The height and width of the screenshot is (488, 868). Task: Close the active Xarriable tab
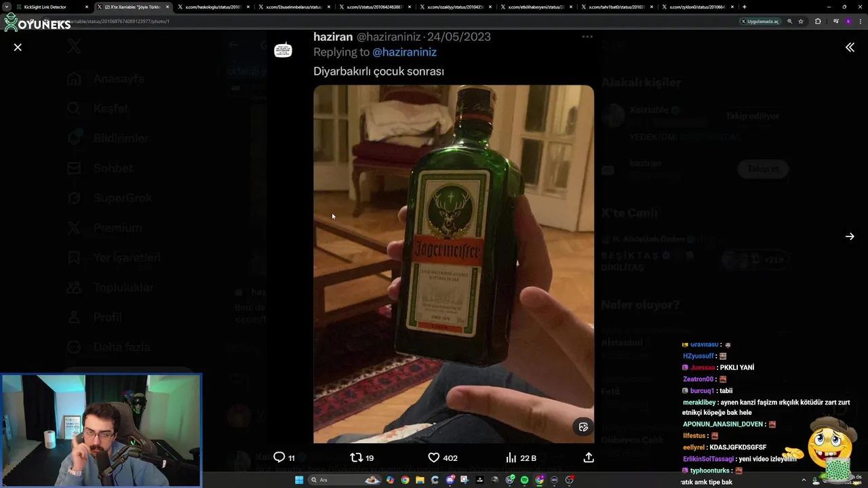pos(167,7)
